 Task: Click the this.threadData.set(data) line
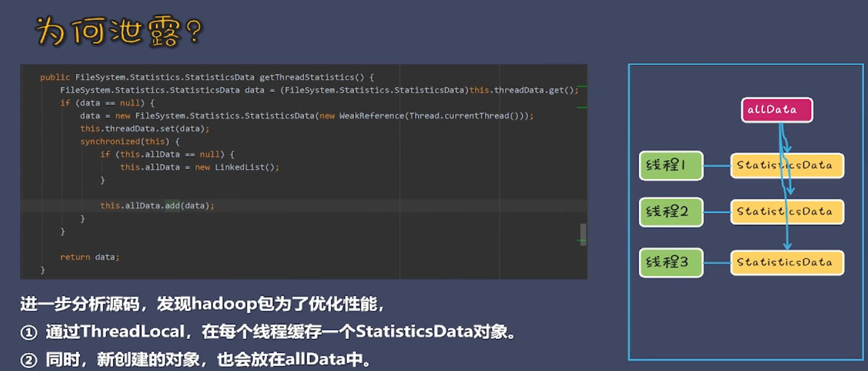pos(145,129)
